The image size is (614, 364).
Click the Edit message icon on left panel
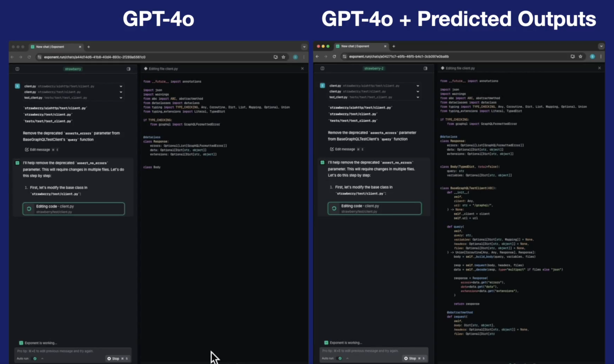27,149
